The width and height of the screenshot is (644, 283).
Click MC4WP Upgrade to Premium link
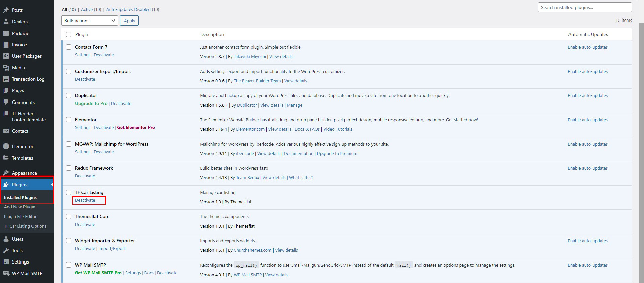tap(337, 153)
